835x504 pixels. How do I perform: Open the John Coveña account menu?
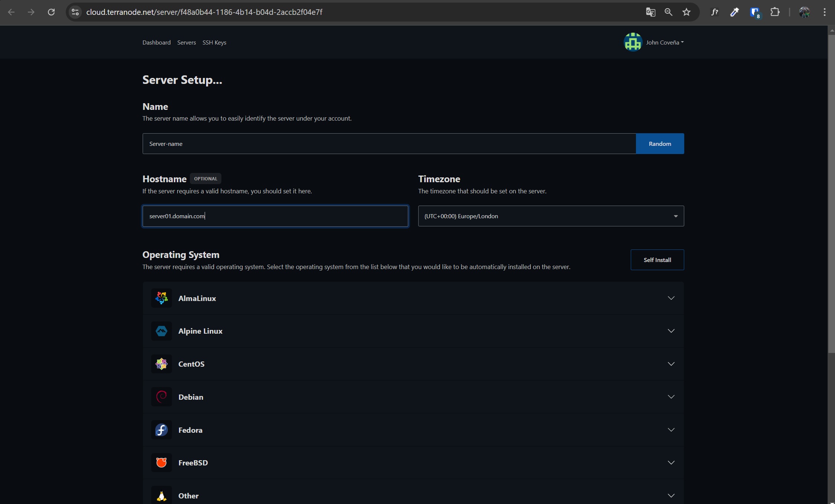[x=654, y=42]
